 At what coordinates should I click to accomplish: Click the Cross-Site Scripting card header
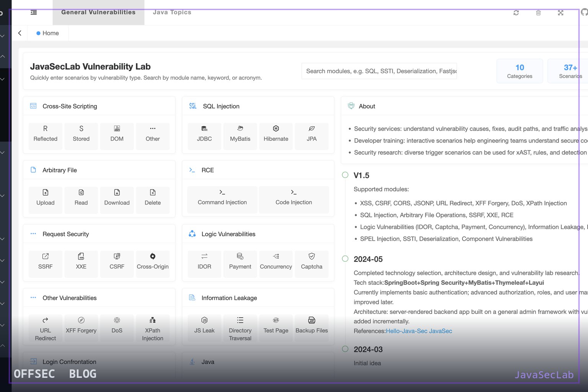click(x=99, y=106)
